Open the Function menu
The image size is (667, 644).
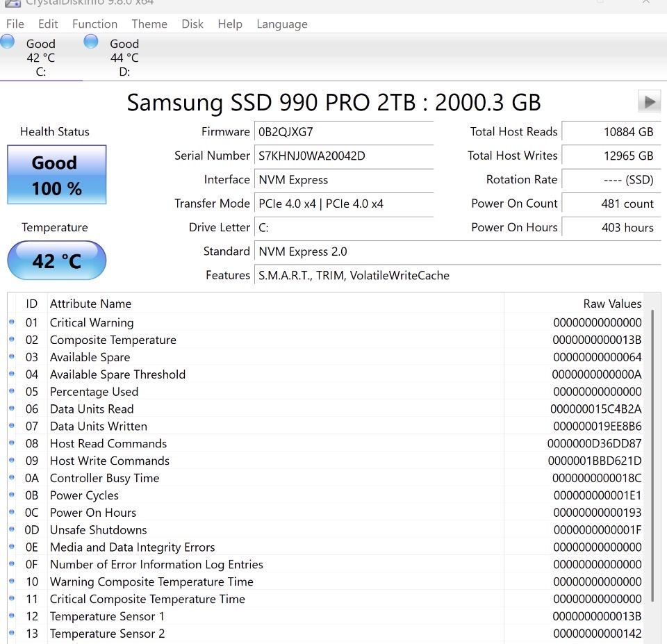94,24
